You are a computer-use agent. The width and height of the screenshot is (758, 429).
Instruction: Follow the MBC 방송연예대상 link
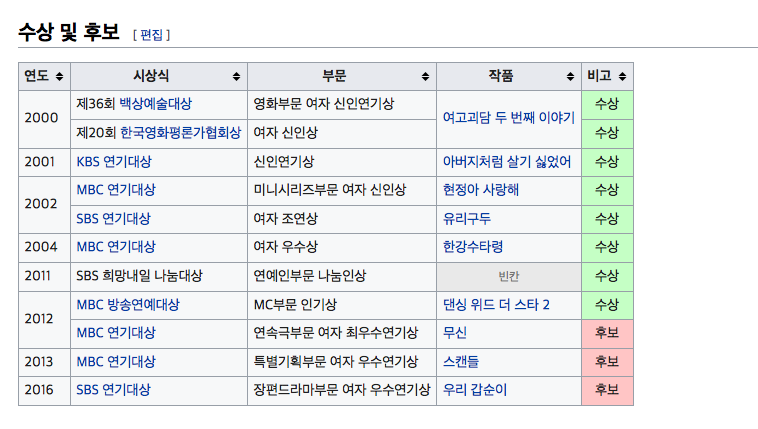[128, 304]
